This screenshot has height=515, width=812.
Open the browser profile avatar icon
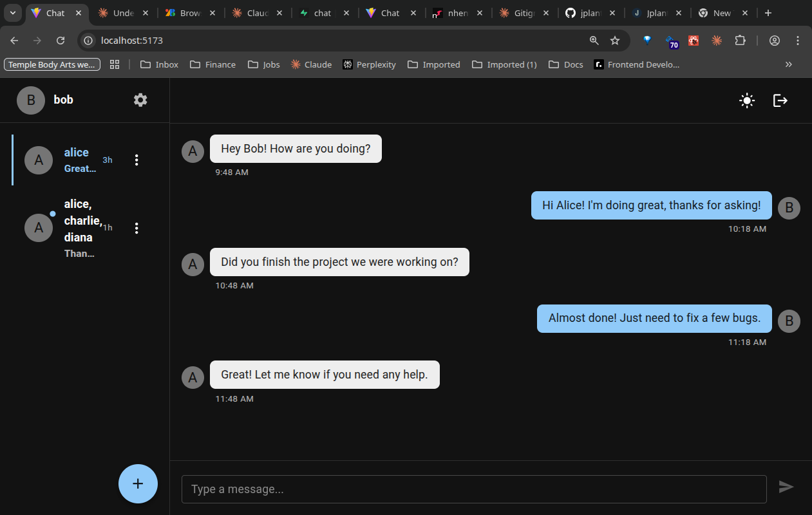[x=775, y=40]
